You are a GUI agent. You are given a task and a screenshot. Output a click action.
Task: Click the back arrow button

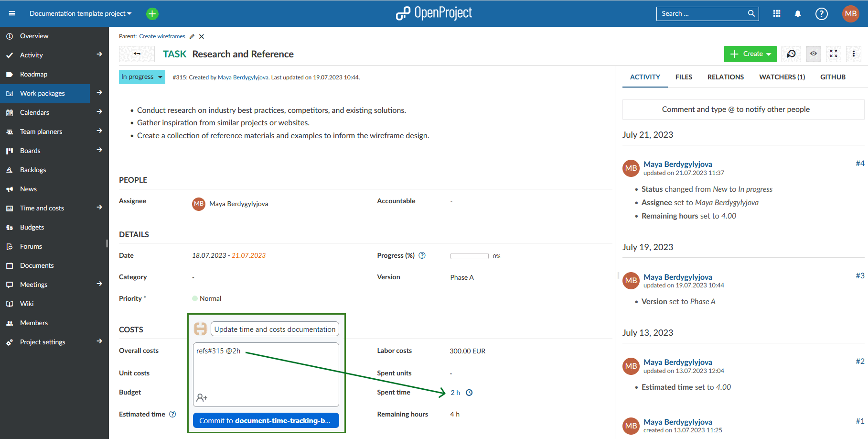pos(137,54)
